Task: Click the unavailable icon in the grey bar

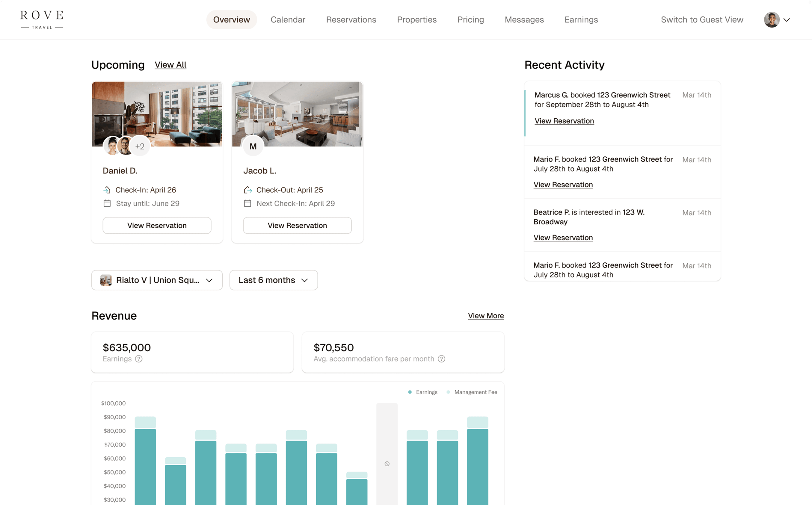Action: (x=387, y=464)
